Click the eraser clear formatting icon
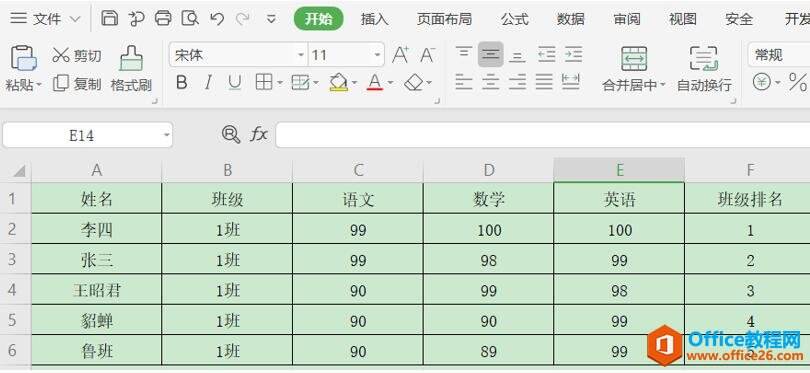810x373 pixels. point(414,82)
